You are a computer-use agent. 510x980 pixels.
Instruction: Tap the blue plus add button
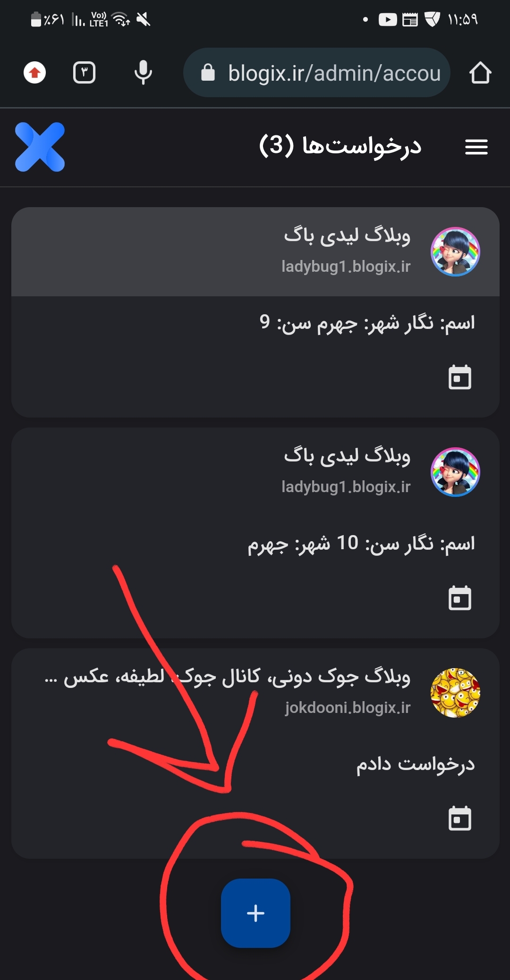[x=255, y=913]
